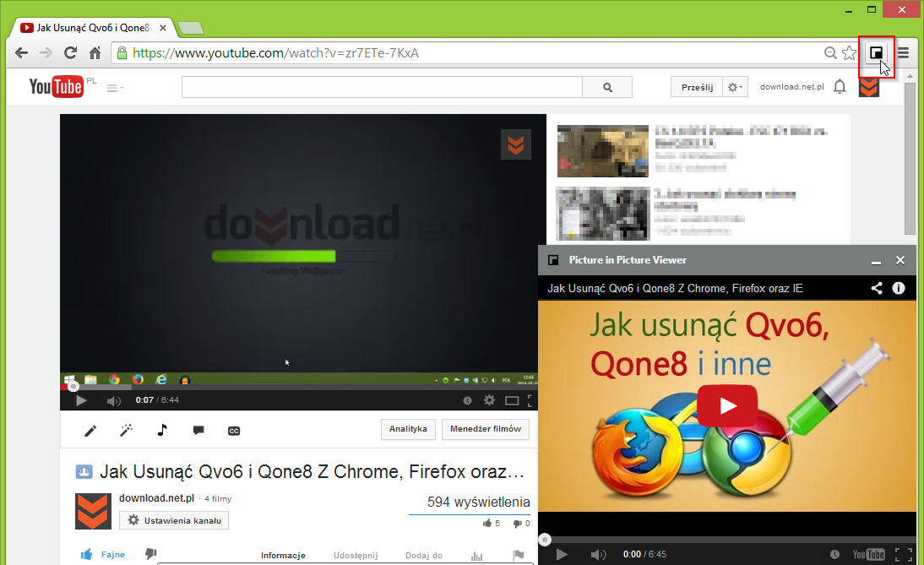Click the report flag icon
The image size is (924, 565).
tap(519, 555)
